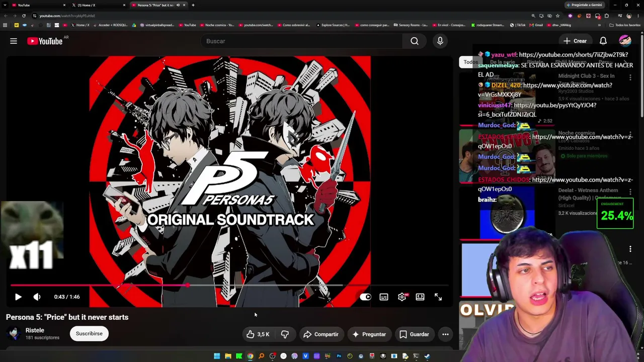Open Kick app from the taskbar
644x362 pixels.
tap(239, 356)
